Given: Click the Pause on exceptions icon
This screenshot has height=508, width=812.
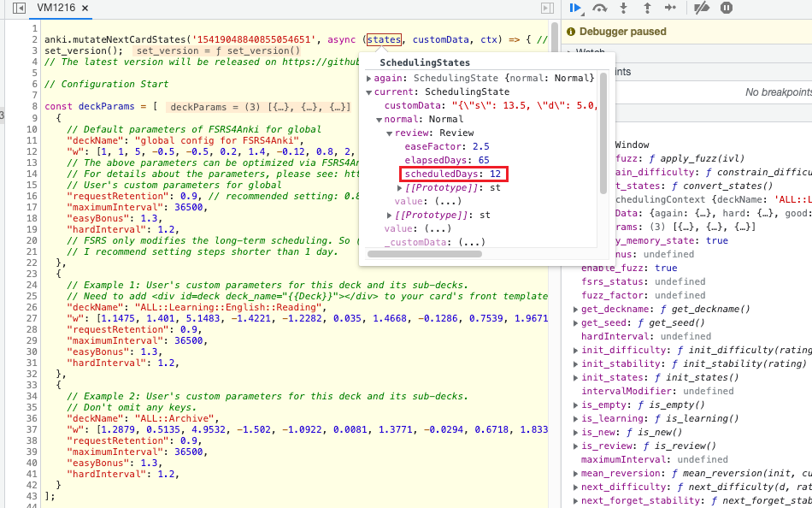Looking at the screenshot, I should (x=727, y=9).
